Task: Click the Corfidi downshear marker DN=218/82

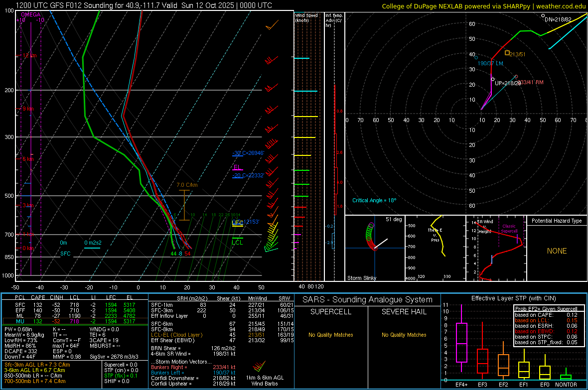Action: coord(543,16)
